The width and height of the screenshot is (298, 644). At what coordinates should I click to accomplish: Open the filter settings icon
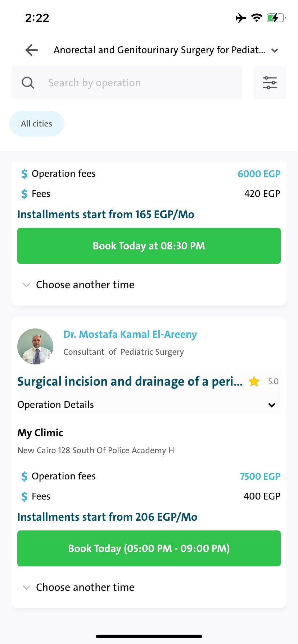[270, 83]
